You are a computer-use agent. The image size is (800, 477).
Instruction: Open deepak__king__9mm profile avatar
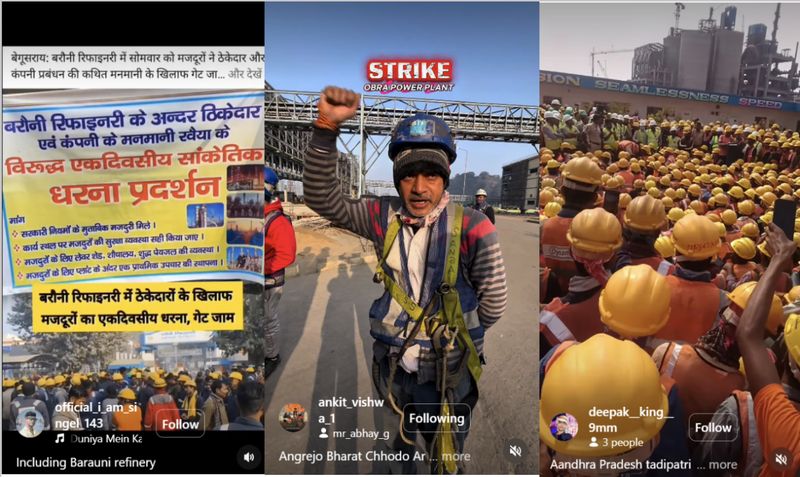point(564,427)
